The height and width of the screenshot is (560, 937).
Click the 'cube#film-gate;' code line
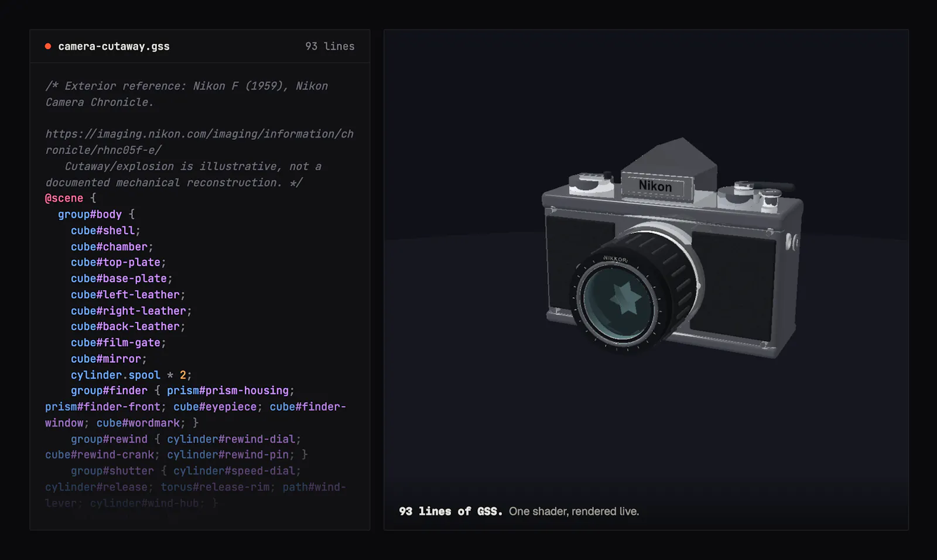tap(118, 343)
